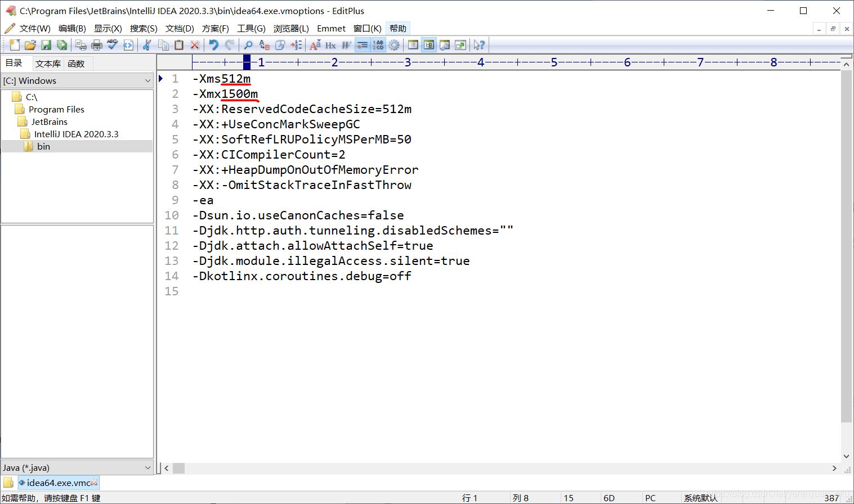Open Find in Files icon
Viewport: 854px width, 504px height.
[280, 45]
